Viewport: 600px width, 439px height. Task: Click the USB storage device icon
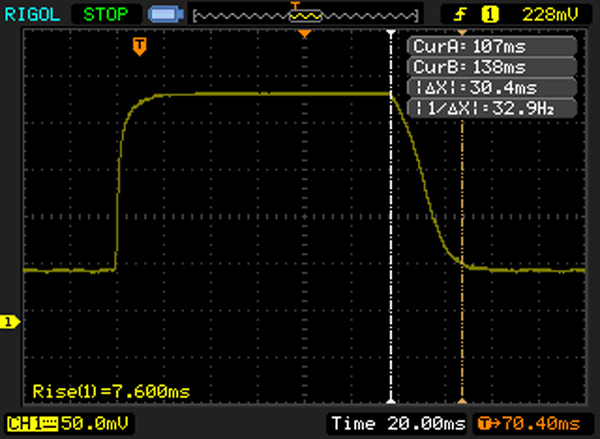[x=166, y=15]
